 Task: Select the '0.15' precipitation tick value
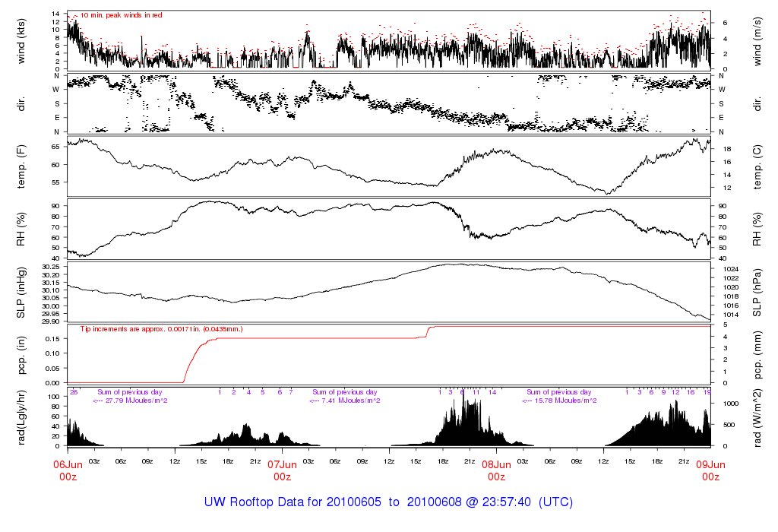tap(52, 338)
